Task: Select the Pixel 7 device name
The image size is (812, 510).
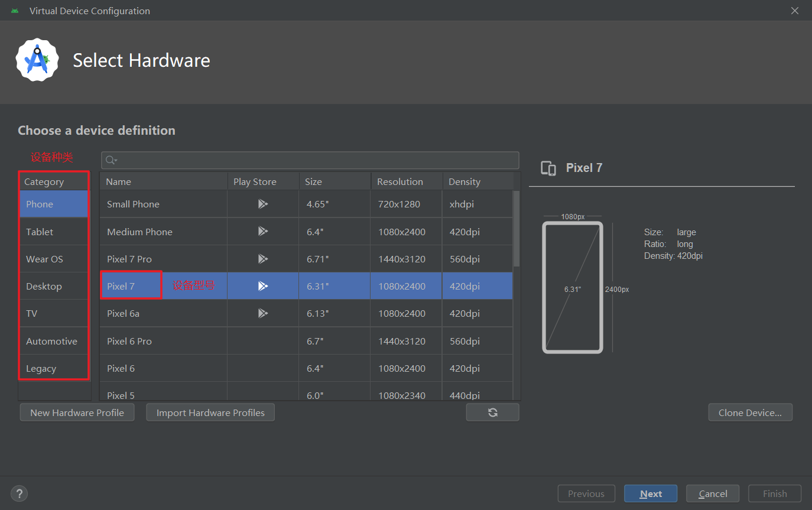Action: 121,286
